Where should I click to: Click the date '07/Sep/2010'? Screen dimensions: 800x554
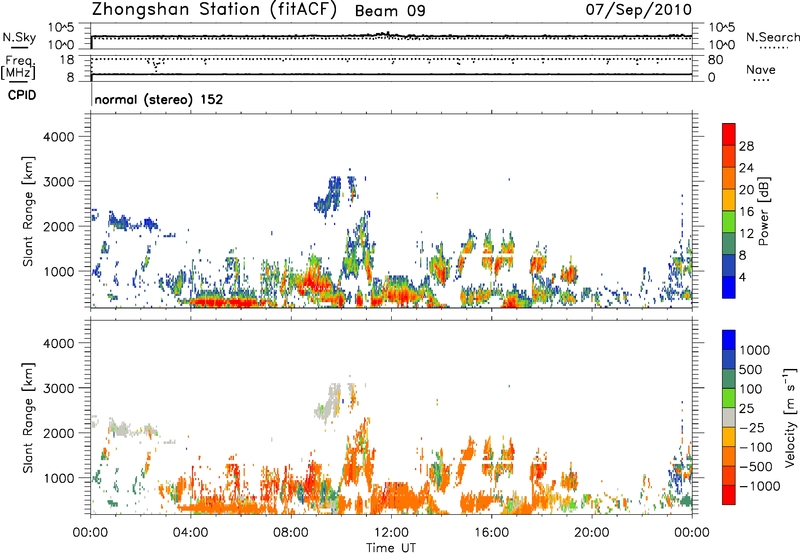638,10
